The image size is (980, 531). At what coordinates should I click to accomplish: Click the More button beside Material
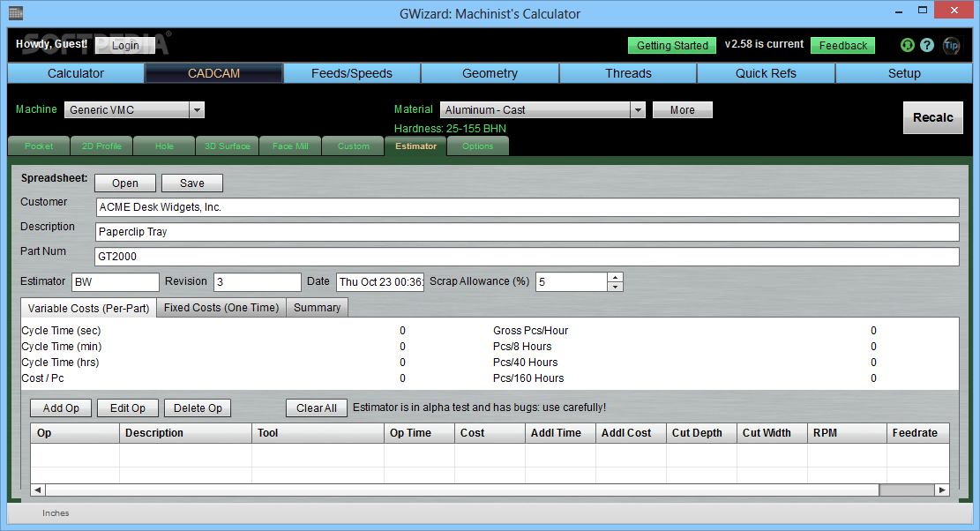pyautogui.click(x=683, y=110)
